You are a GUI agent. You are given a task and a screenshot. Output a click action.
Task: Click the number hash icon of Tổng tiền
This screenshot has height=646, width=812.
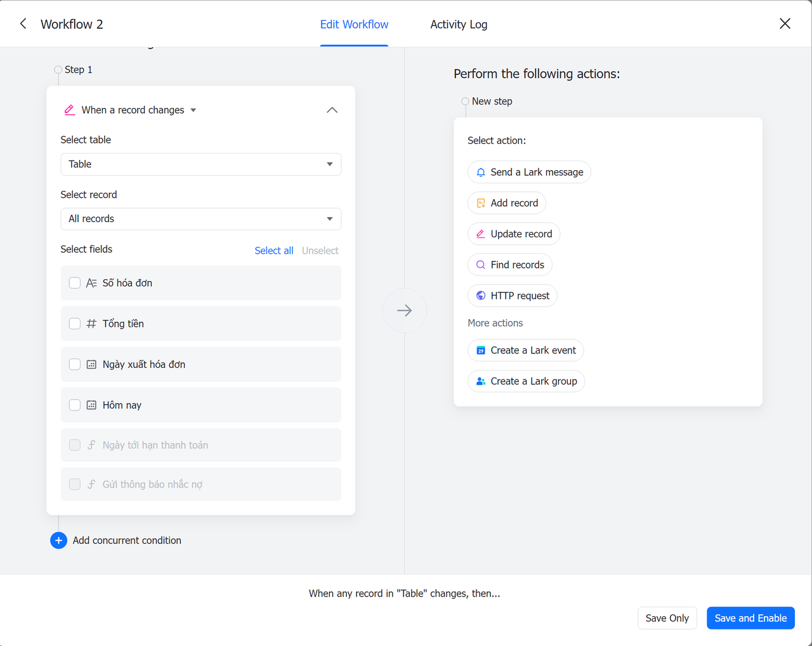coord(91,324)
